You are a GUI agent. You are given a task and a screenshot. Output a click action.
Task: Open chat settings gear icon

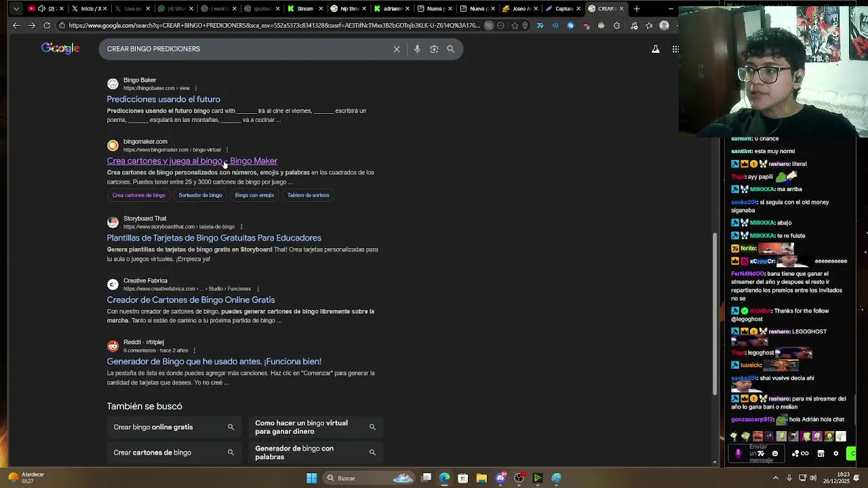pyautogui.click(x=835, y=453)
